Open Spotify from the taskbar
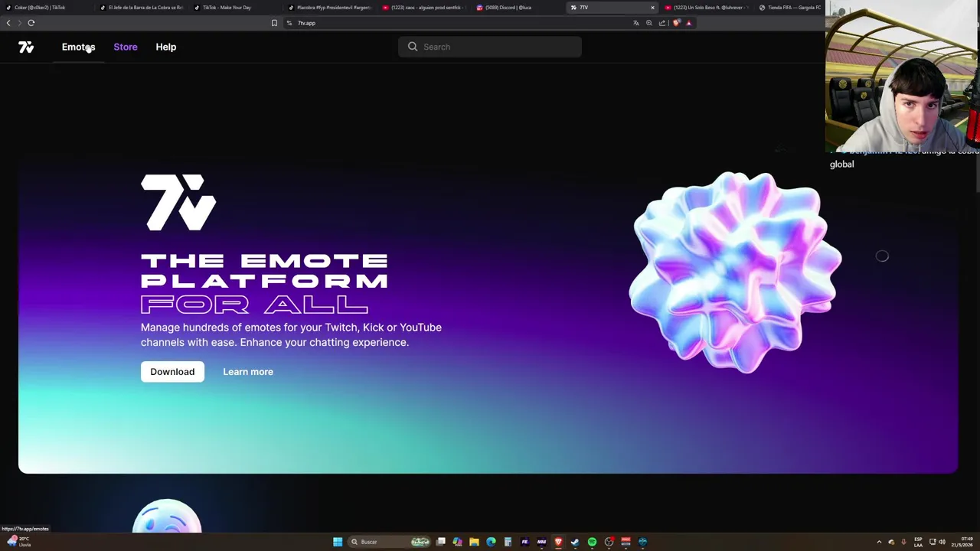Image resolution: width=980 pixels, height=551 pixels. (592, 542)
